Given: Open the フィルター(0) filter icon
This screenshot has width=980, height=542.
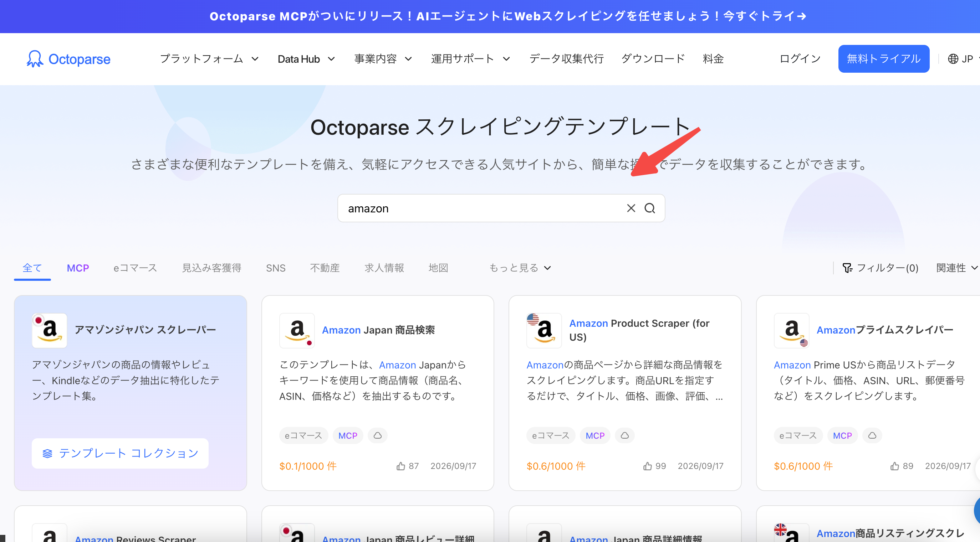Looking at the screenshot, I should [x=847, y=268].
